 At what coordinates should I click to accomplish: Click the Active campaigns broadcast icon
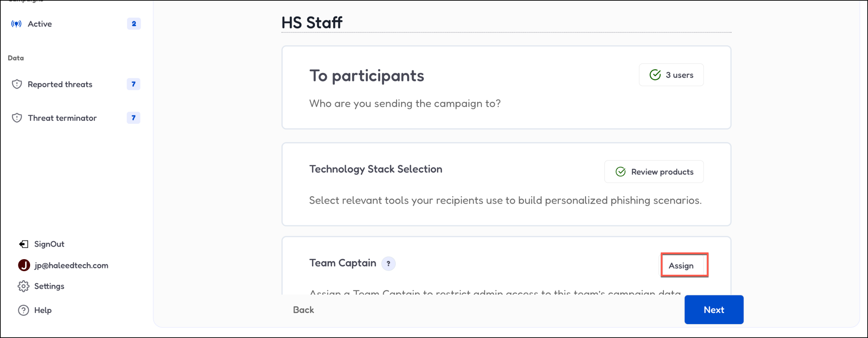click(x=16, y=24)
